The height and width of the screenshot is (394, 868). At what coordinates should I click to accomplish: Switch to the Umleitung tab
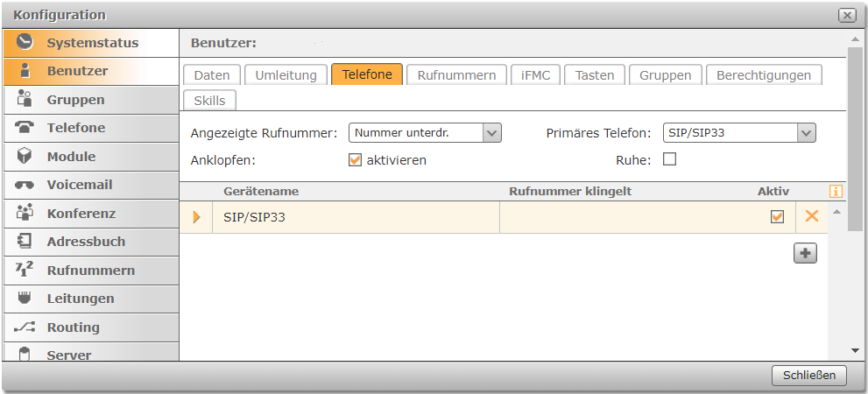(x=286, y=75)
